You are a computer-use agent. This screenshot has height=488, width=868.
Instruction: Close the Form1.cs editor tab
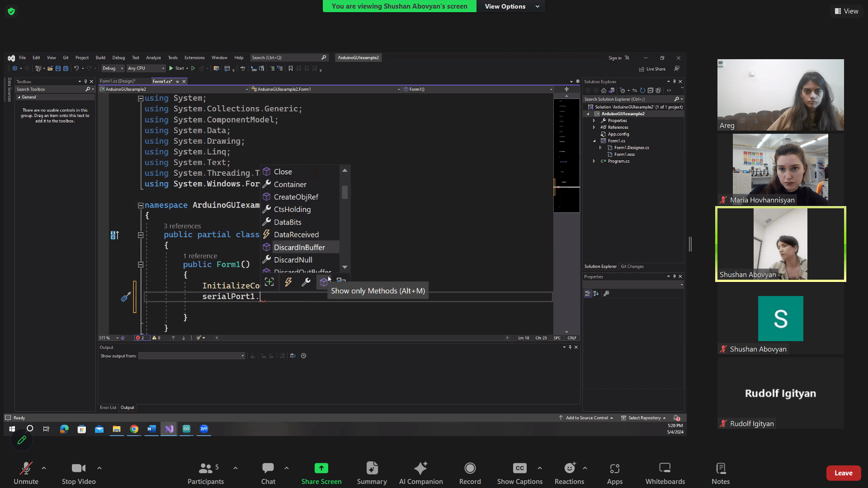(184, 81)
